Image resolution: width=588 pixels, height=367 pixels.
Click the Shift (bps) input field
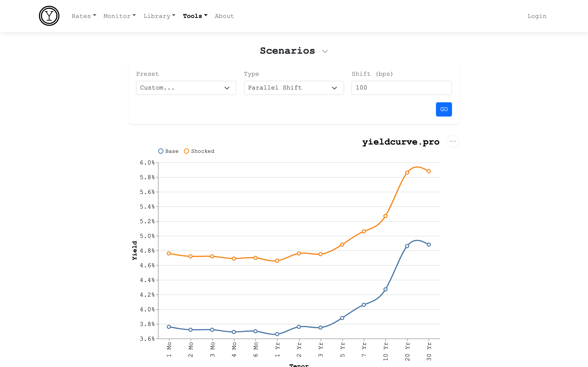[401, 88]
